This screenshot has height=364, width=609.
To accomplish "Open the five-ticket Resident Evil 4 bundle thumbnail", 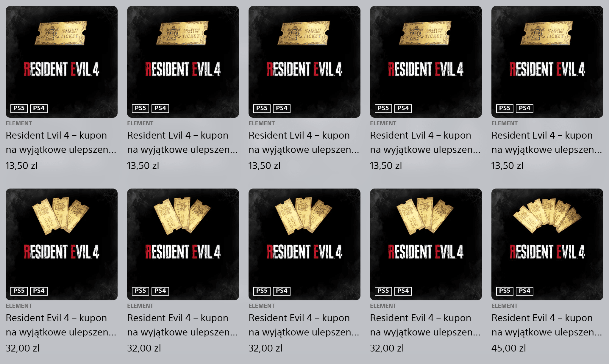I will click(x=547, y=244).
